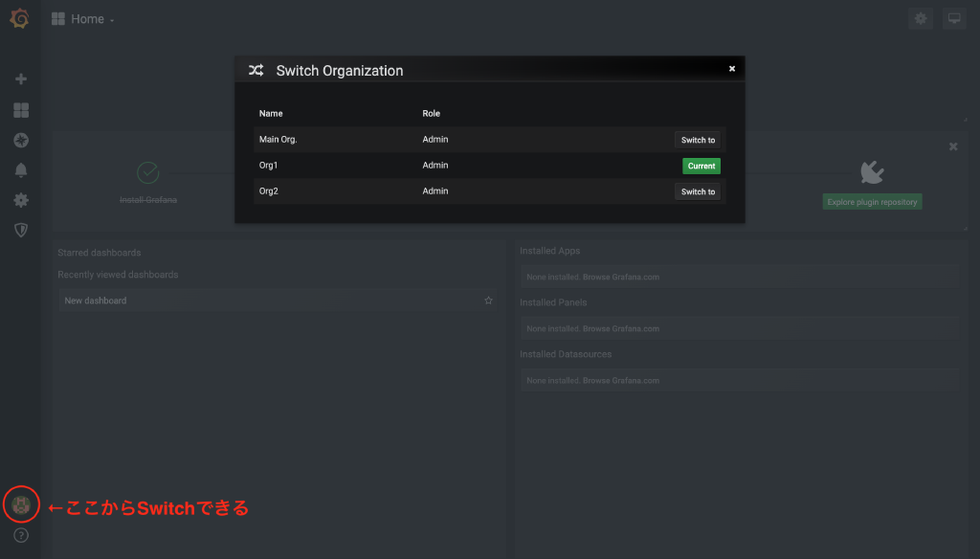Click the Grafana logo in sidebar

pos(20,19)
